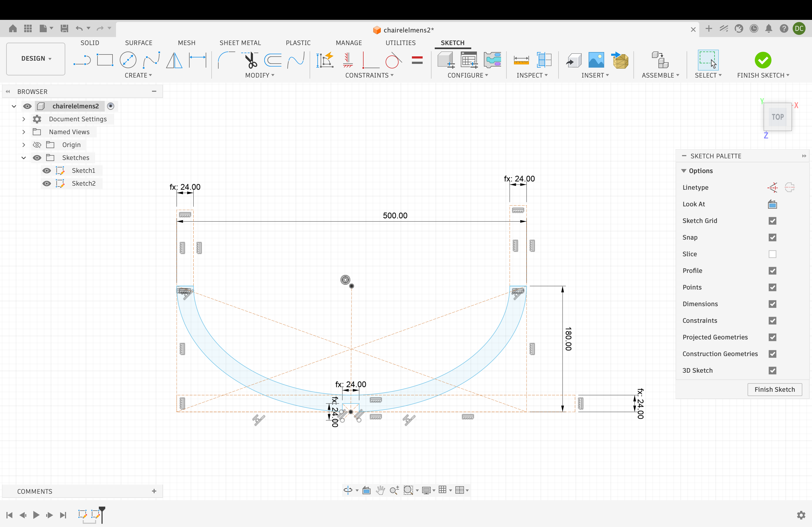Switch to the SURFACE tab

(139, 43)
